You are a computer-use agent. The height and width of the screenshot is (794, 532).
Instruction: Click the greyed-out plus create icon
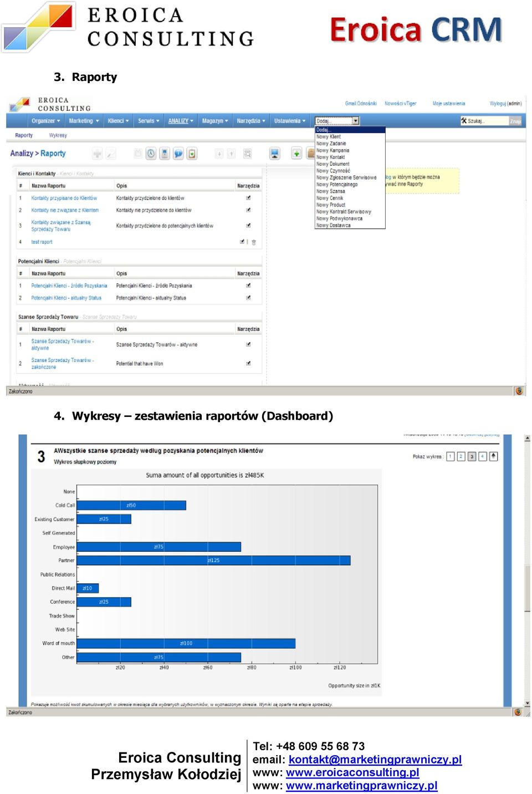tap(97, 154)
